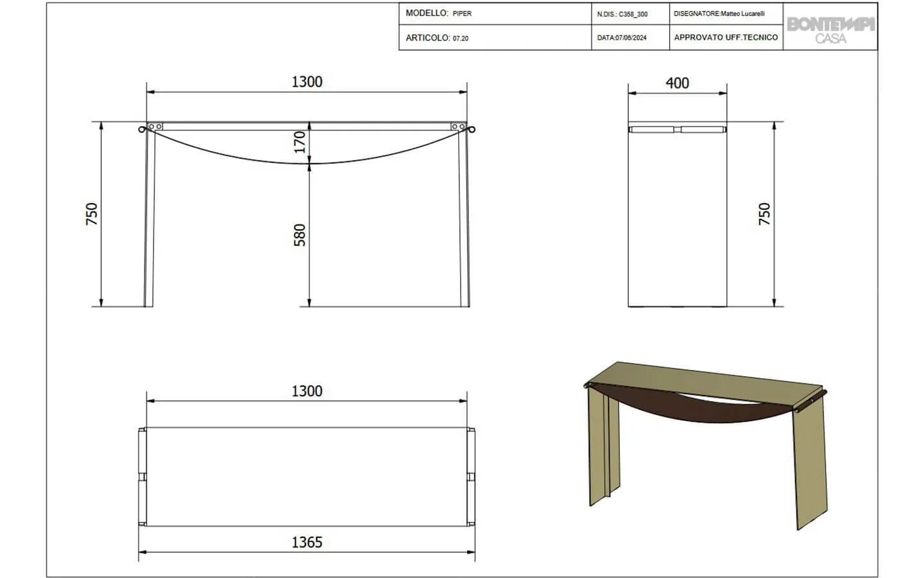Click the 750 height dimension beside the side view
The width and height of the screenshot is (924, 578).
point(764,214)
